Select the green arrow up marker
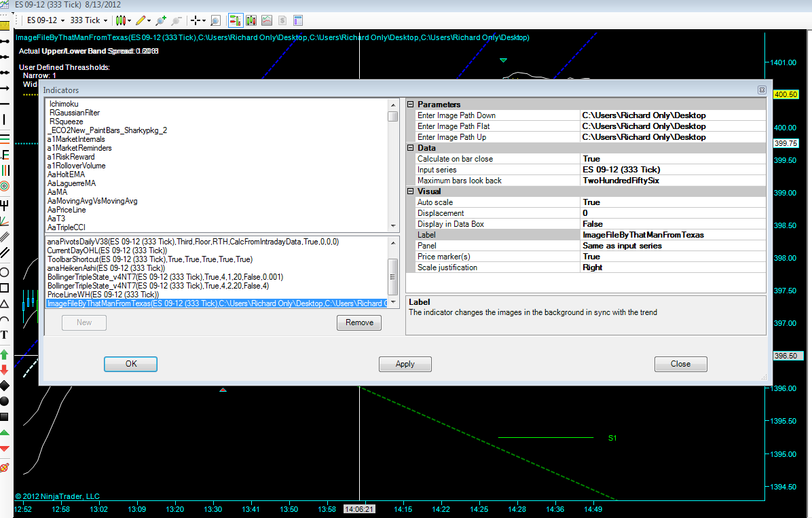Image resolution: width=812 pixels, height=518 pixels. pyautogui.click(x=5, y=354)
